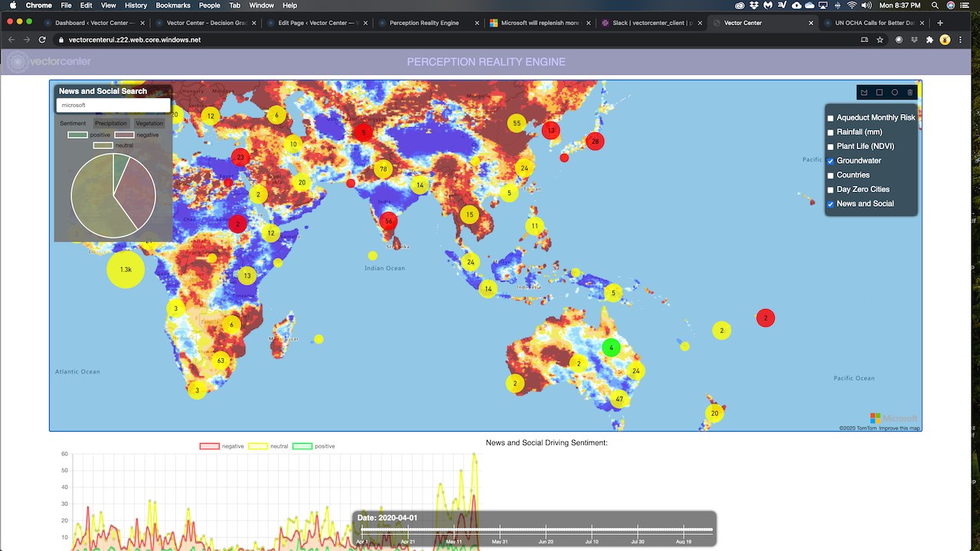Click the Improve this map link
980x551 pixels.
[898, 429]
